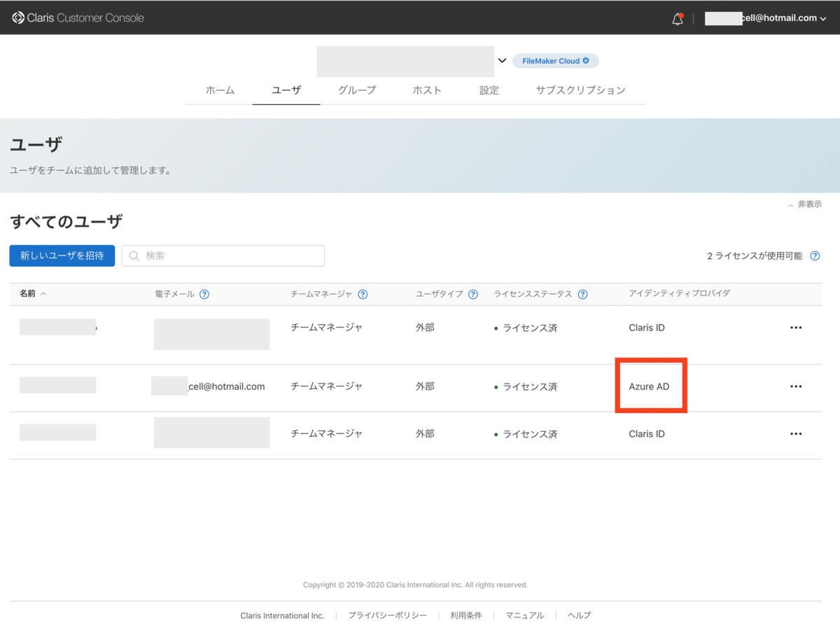840x632 pixels.
Task: Open help beside 2 ライセンスが使用可能
Action: point(815,255)
